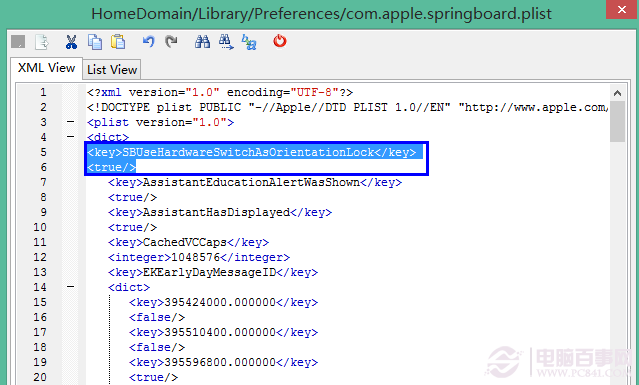This screenshot has height=385, width=639.
Task: Paste using the clipboard icon
Action: click(x=118, y=42)
